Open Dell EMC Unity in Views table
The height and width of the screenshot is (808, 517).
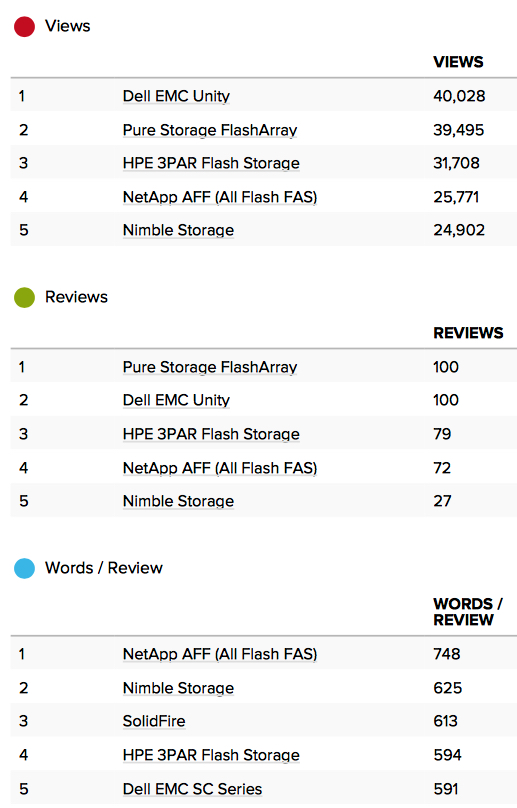point(176,96)
